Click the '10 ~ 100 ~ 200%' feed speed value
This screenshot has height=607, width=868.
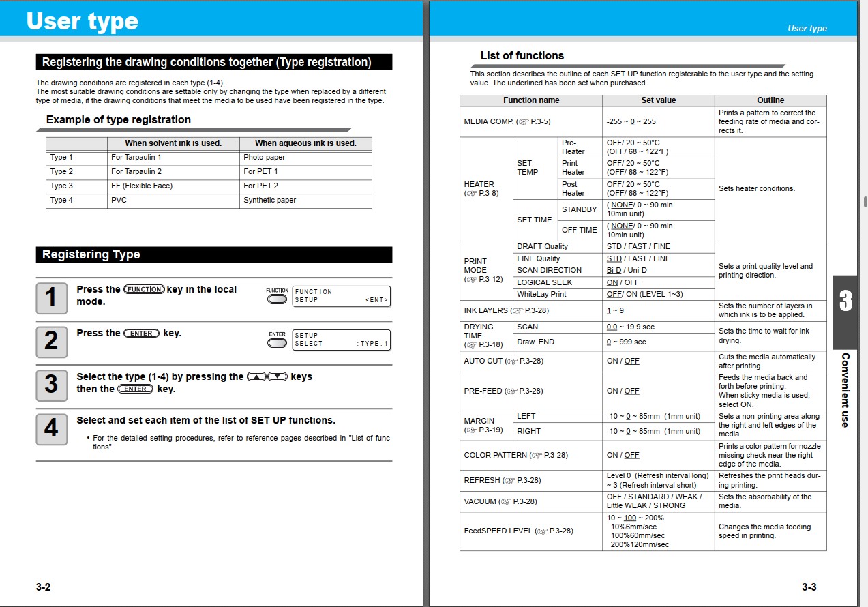635,518
